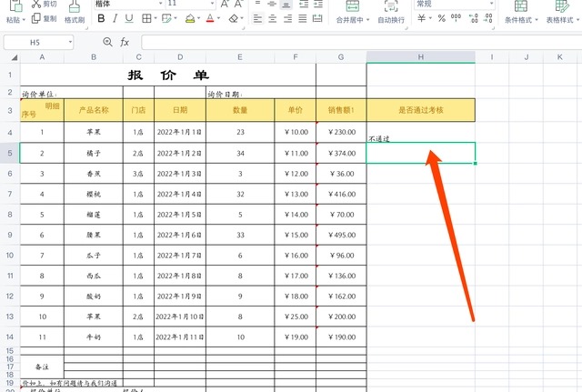Image resolution: width=582 pixels, height=392 pixels.
Task: Select the cell showing ¥374.00
Action: (341, 153)
